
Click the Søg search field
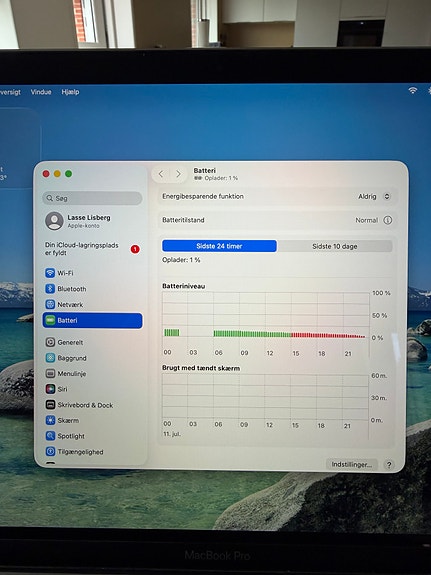tap(92, 198)
